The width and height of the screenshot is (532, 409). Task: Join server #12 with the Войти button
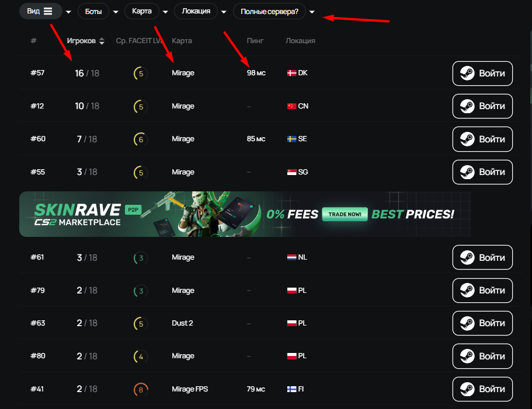click(482, 106)
